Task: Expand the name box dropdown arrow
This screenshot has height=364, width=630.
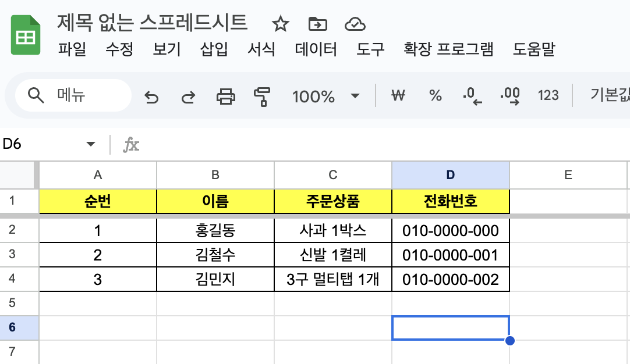Action: (90, 144)
